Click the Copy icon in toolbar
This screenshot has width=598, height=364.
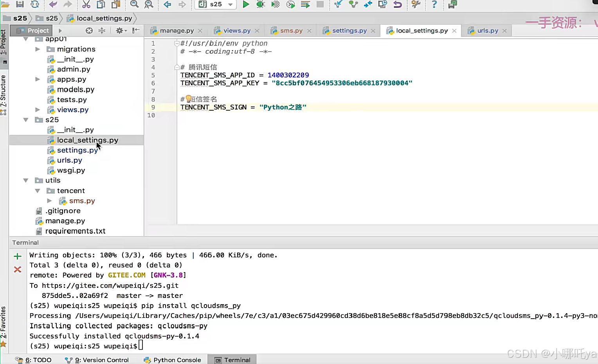101,4
